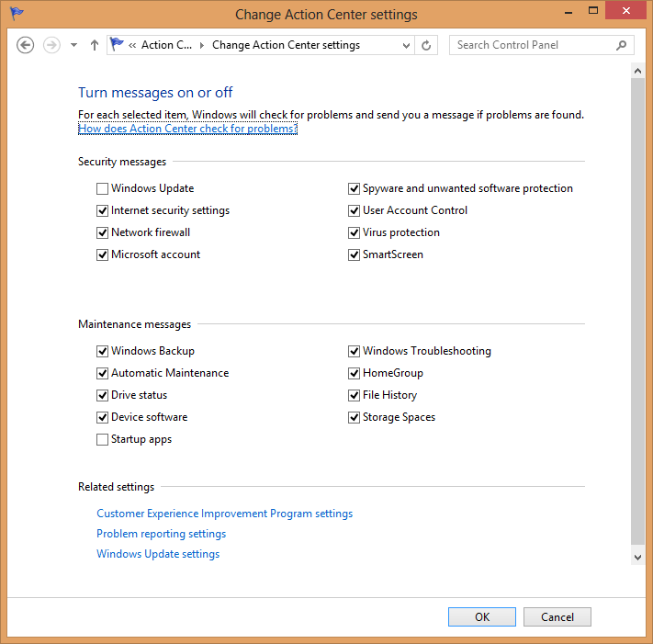Expand the breadcrumb arrow after Action C...
This screenshot has width=653, height=644.
202,45
